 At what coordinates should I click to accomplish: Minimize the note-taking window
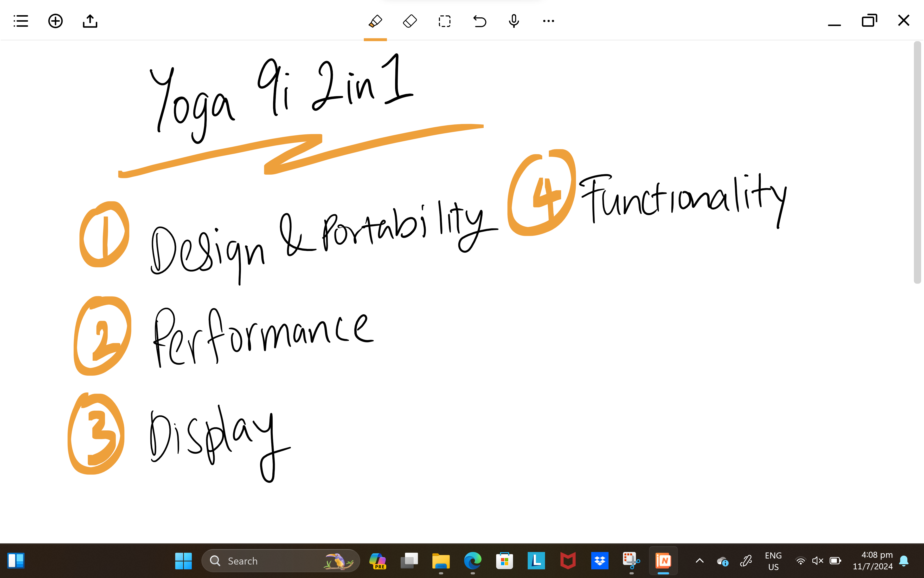pos(834,25)
